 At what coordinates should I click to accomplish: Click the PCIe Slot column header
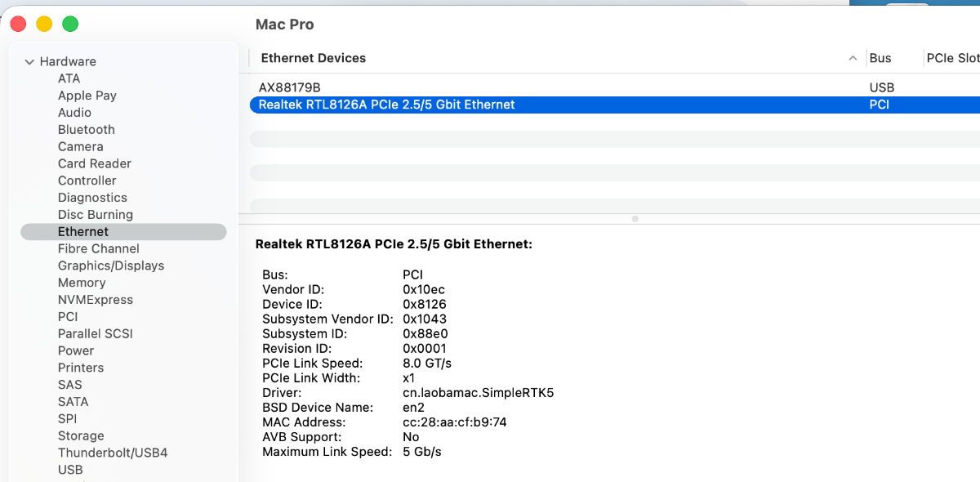pyautogui.click(x=952, y=58)
